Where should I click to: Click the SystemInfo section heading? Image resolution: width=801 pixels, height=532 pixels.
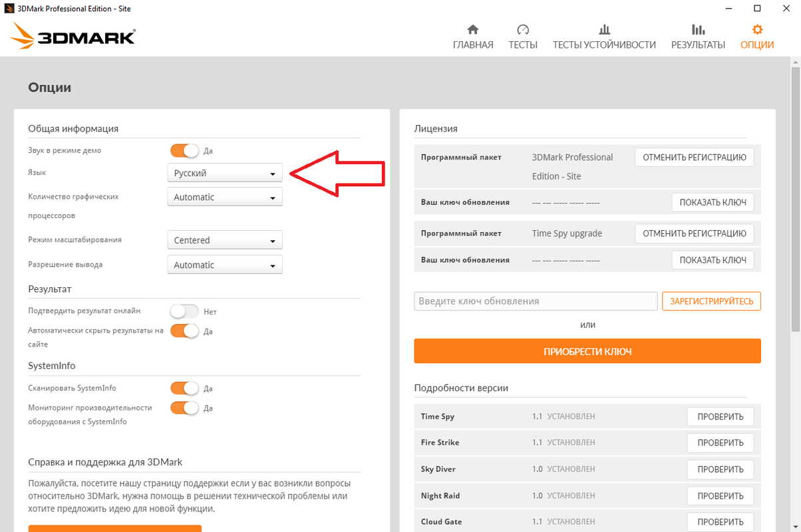pyautogui.click(x=52, y=366)
